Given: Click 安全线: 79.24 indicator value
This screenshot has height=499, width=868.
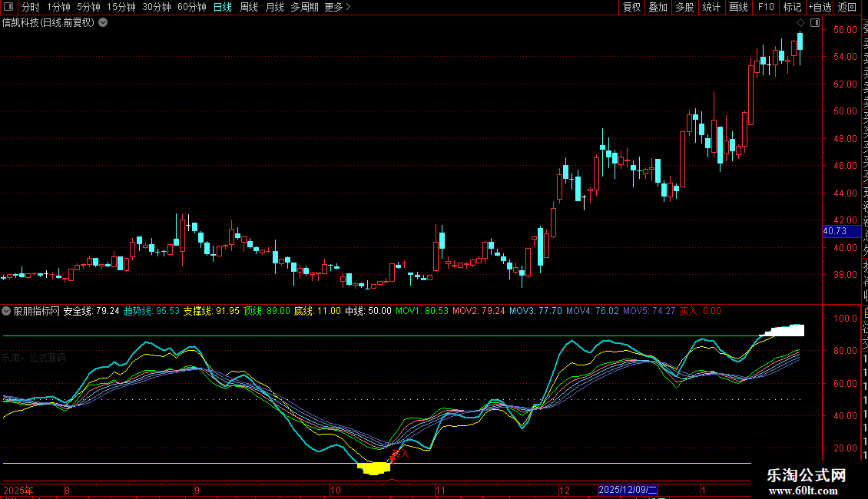Looking at the screenshot, I should coord(91,311).
